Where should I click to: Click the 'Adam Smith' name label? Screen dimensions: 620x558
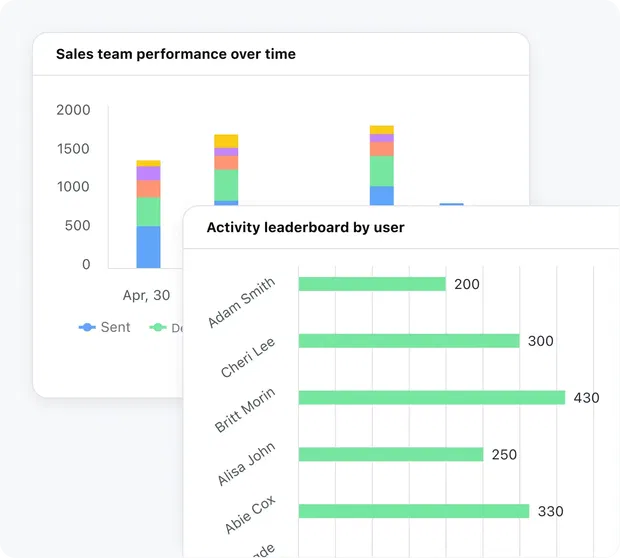(x=241, y=303)
